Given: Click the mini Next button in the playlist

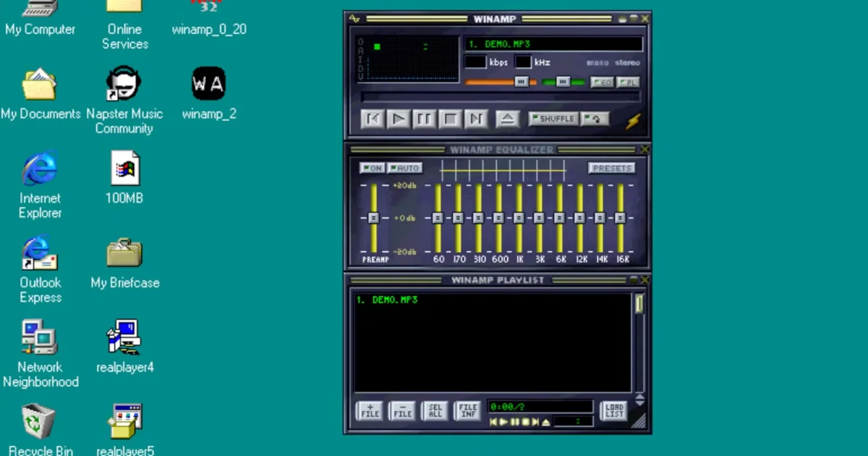Looking at the screenshot, I should pos(535,422).
